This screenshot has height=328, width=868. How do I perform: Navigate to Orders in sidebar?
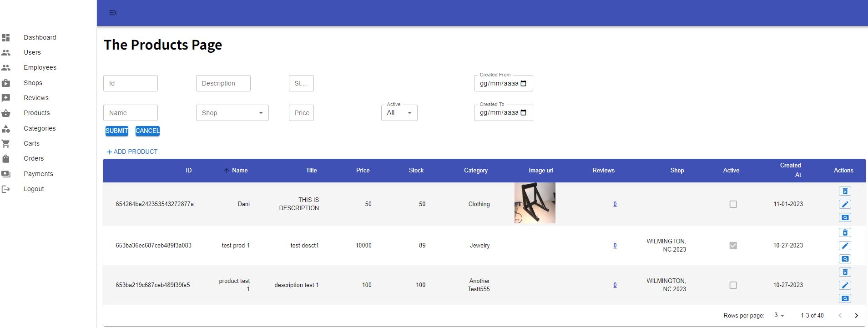(x=34, y=158)
